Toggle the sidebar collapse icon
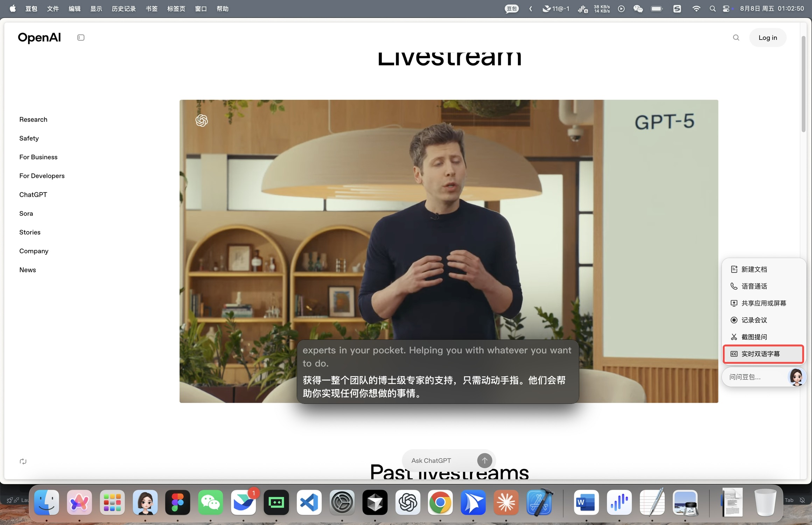Image resolution: width=812 pixels, height=525 pixels. (81, 37)
